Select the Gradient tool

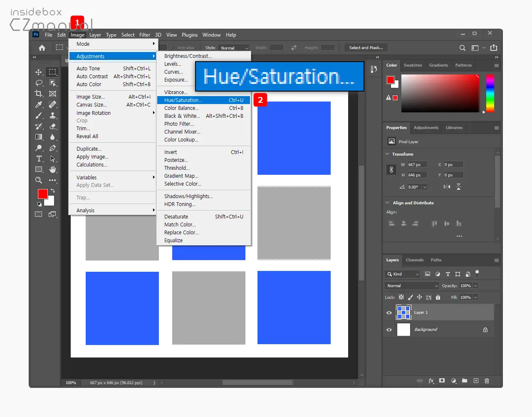39,137
